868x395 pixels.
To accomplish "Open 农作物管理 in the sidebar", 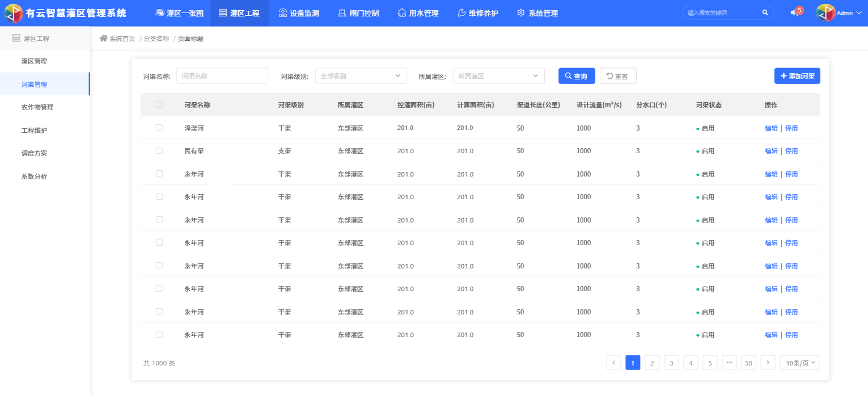I will point(37,107).
